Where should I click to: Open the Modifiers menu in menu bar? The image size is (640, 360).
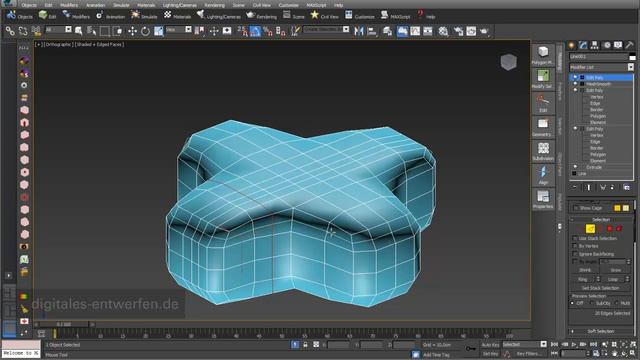click(x=69, y=5)
